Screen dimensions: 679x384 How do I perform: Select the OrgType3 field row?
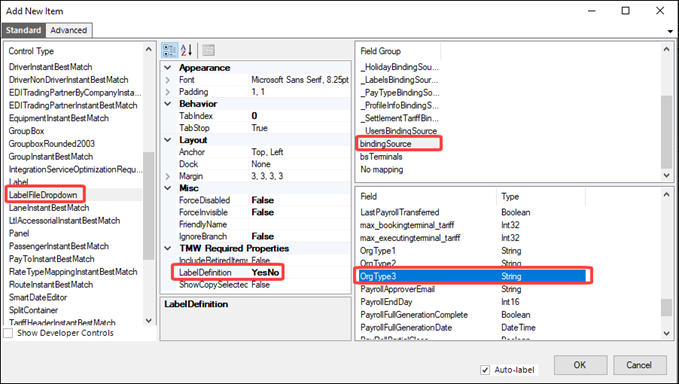(x=472, y=276)
